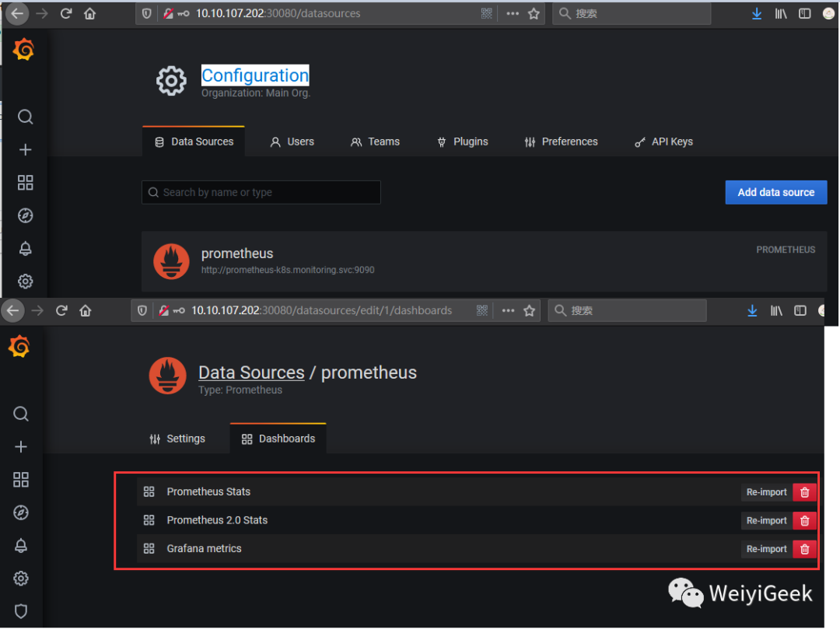Click Add data source button

(x=775, y=192)
